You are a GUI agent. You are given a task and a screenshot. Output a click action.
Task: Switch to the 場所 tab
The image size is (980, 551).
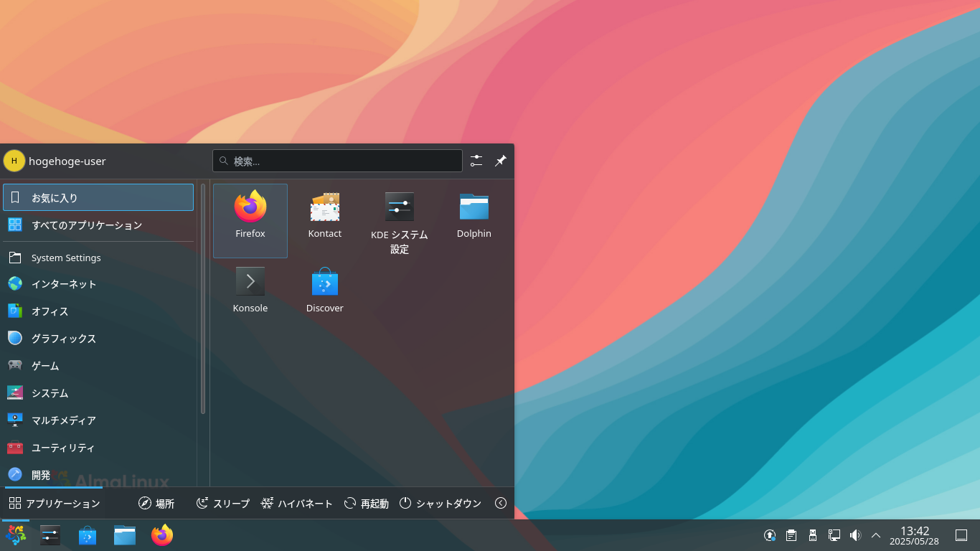(x=156, y=503)
